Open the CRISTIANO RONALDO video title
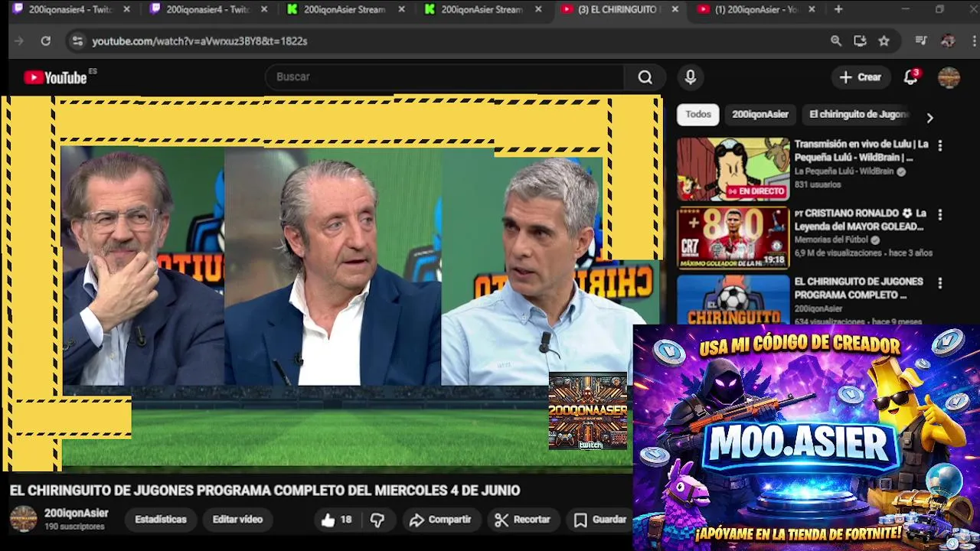The height and width of the screenshot is (551, 980). point(861,220)
